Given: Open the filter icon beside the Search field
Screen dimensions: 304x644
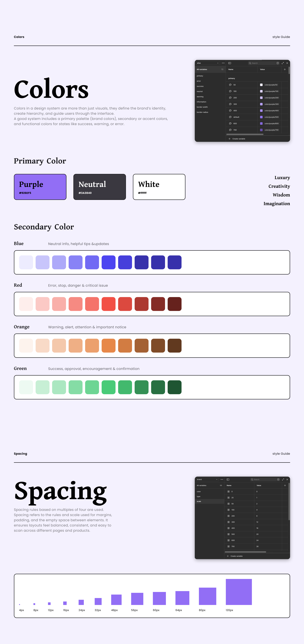Looking at the screenshot, I should (278, 63).
